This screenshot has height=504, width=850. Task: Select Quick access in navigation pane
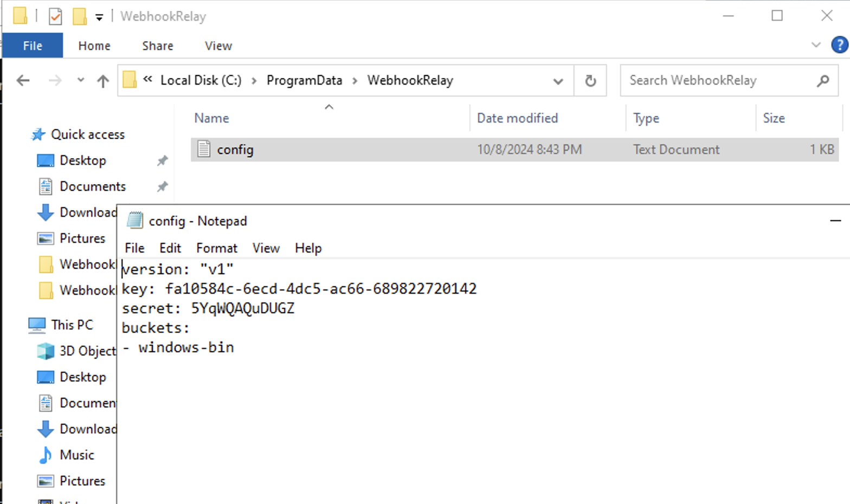[88, 134]
